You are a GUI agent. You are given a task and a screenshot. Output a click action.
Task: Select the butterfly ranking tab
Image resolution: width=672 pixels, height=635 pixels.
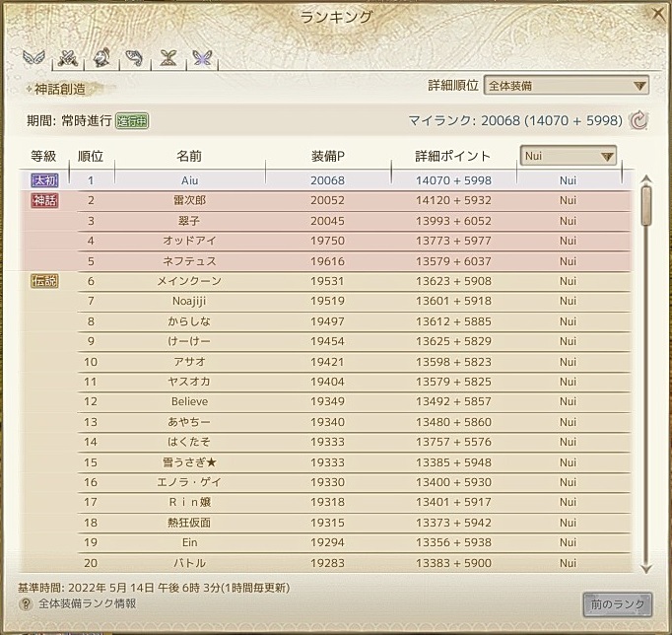point(202,59)
